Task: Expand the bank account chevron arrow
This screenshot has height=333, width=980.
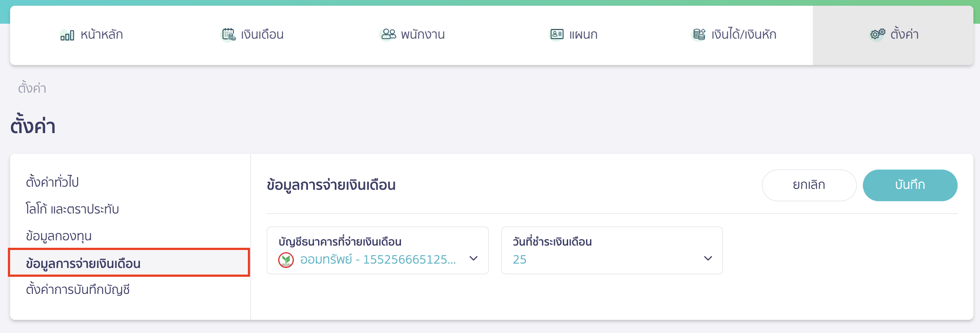Action: [x=474, y=260]
